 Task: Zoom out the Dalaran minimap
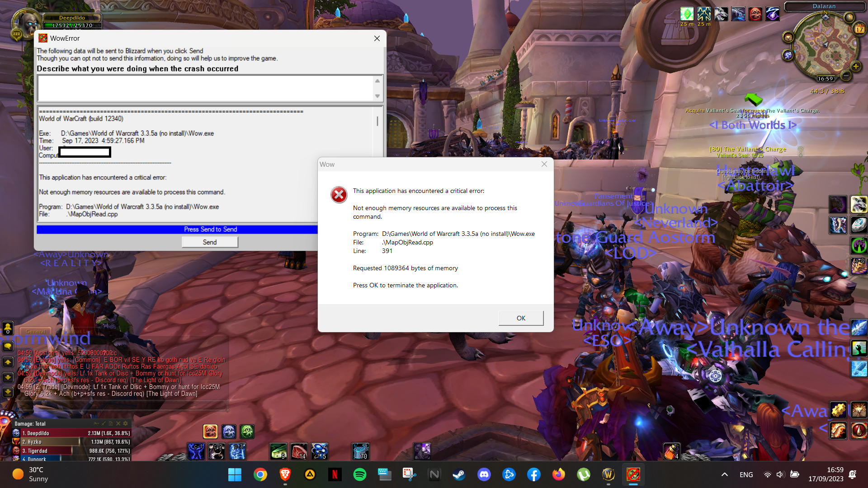tap(846, 75)
